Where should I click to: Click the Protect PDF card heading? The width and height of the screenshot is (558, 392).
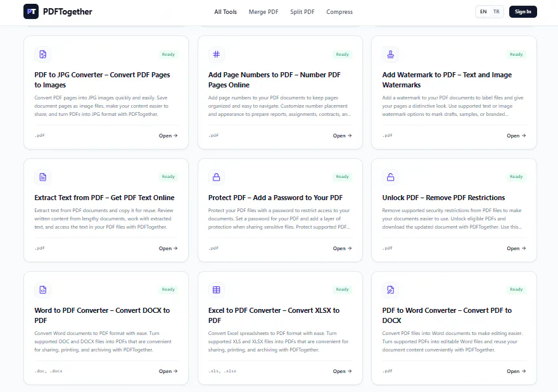click(x=276, y=198)
